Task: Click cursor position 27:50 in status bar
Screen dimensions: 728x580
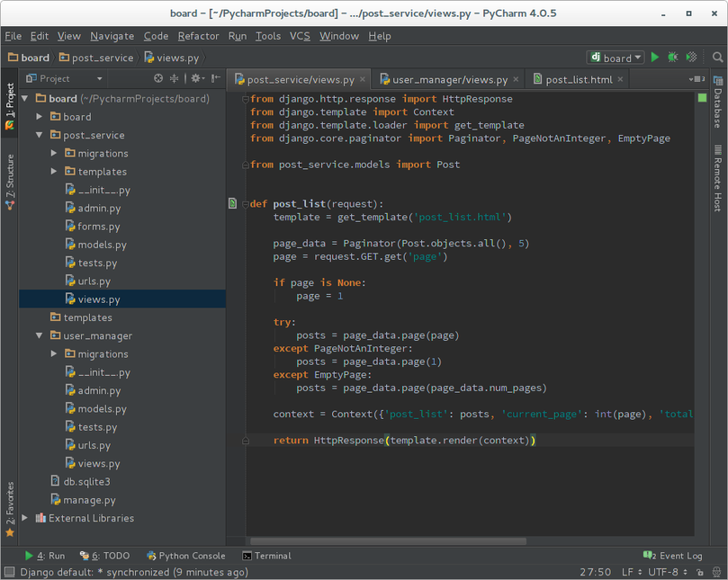Action: point(595,572)
